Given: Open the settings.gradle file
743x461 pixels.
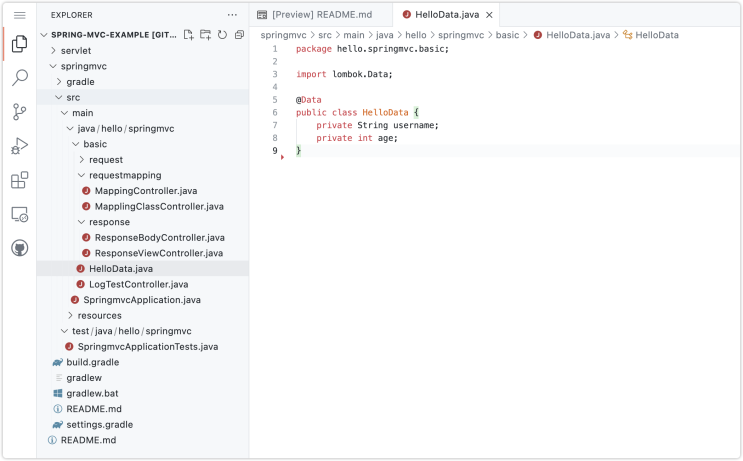Looking at the screenshot, I should (142, 425).
